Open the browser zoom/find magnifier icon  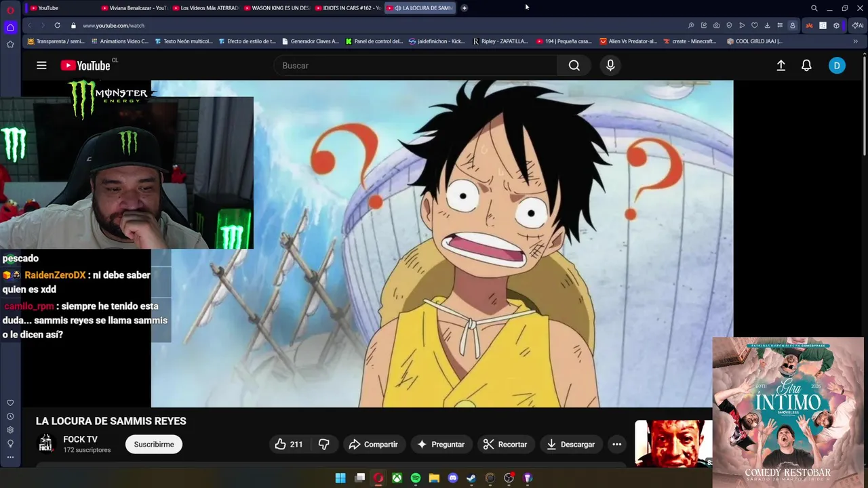pyautogui.click(x=691, y=25)
